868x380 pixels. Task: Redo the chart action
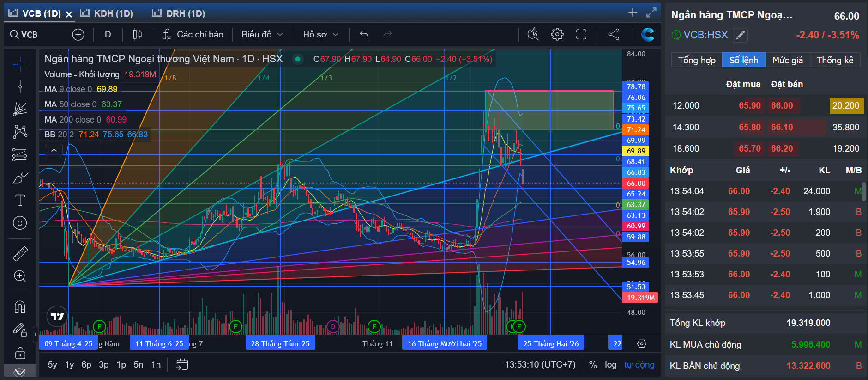(x=387, y=35)
